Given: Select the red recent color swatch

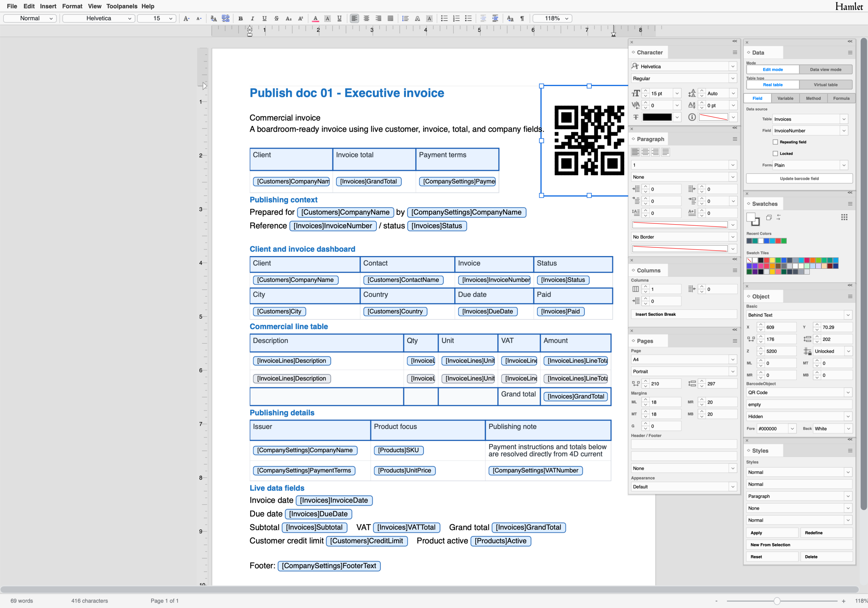Looking at the screenshot, I should pos(778,241).
